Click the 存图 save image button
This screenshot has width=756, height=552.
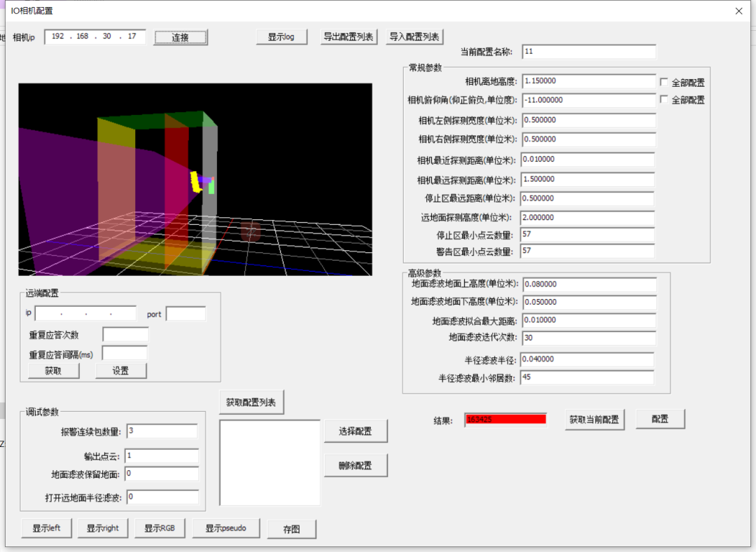(x=292, y=530)
